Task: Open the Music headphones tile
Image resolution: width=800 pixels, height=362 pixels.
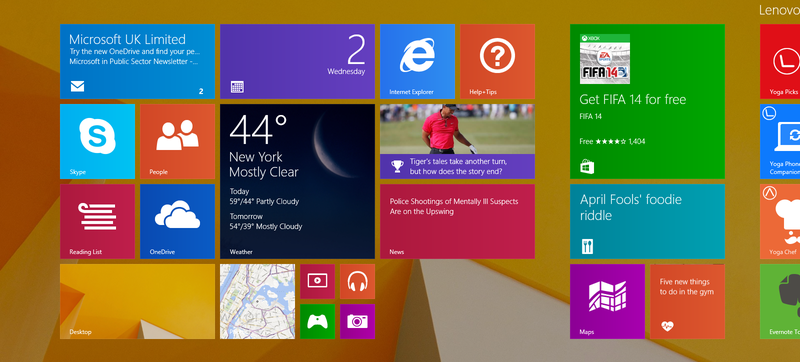Action: pyautogui.click(x=357, y=281)
